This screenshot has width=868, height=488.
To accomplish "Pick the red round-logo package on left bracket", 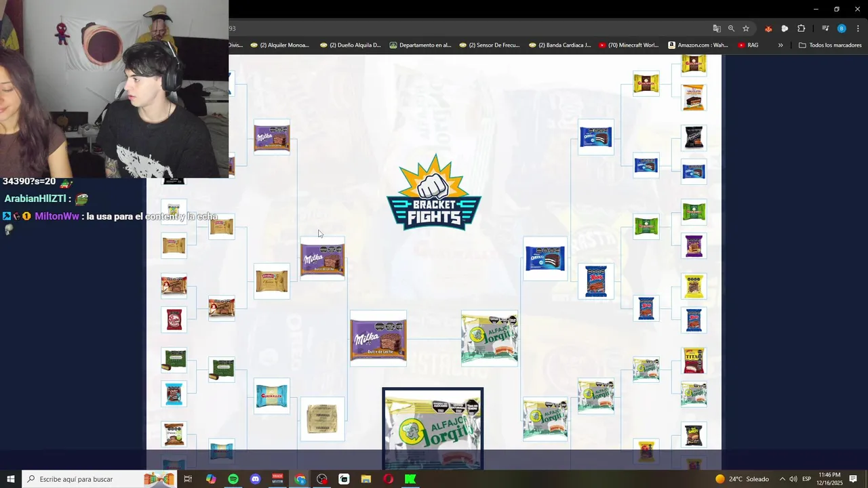I will click(174, 319).
